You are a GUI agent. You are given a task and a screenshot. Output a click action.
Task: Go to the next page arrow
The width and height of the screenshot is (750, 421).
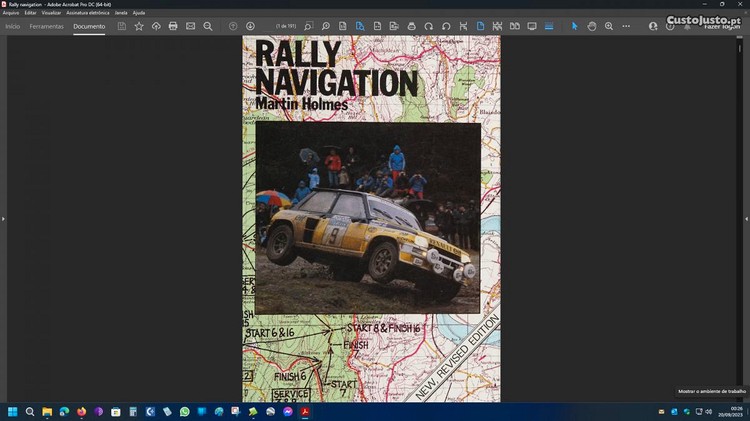pos(250,26)
